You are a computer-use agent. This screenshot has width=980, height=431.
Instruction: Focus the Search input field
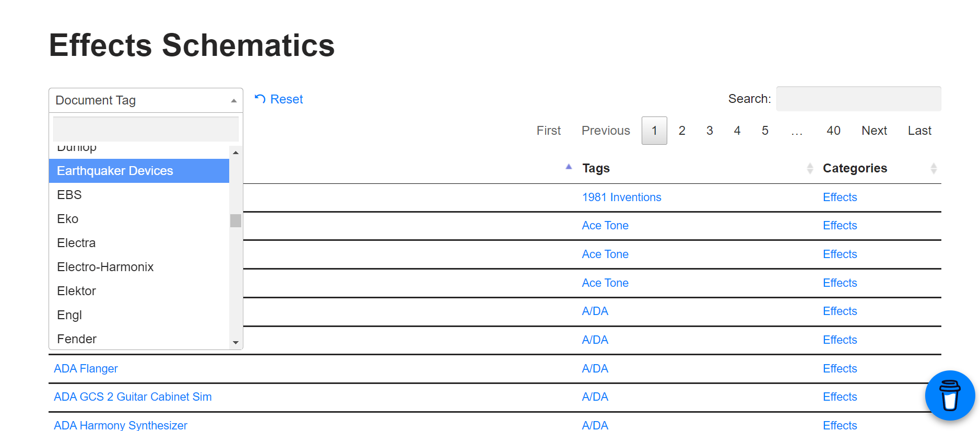tap(858, 99)
